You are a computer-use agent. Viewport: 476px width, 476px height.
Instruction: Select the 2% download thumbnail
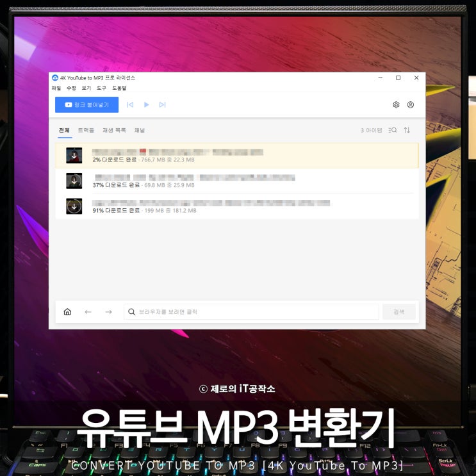tap(74, 156)
